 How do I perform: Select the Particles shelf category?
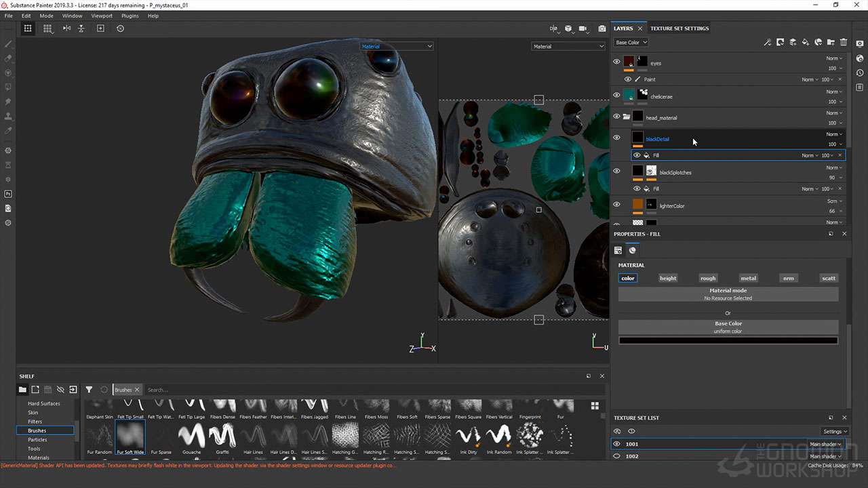(x=37, y=439)
